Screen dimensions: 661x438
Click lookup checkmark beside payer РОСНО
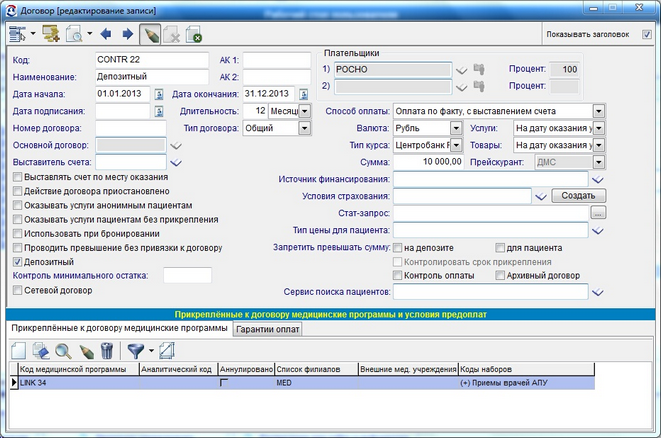[462, 70]
